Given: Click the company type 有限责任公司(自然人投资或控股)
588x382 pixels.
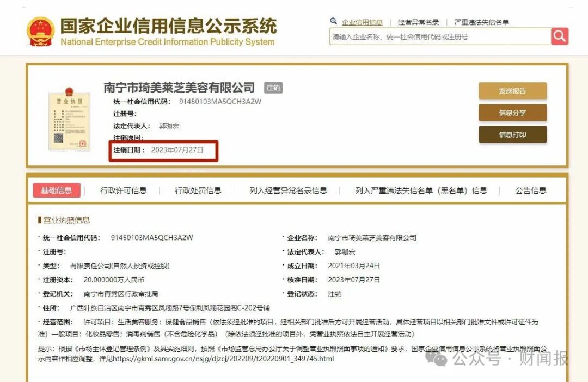Looking at the screenshot, I should (120, 266).
